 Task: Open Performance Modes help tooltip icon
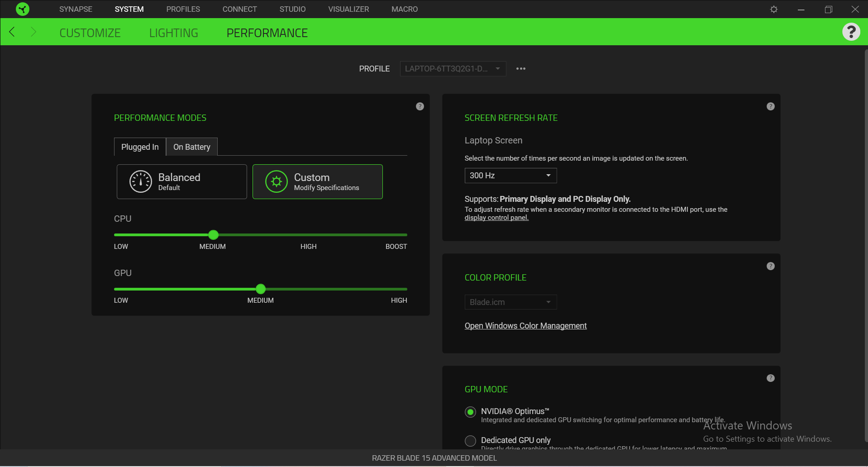(420, 106)
